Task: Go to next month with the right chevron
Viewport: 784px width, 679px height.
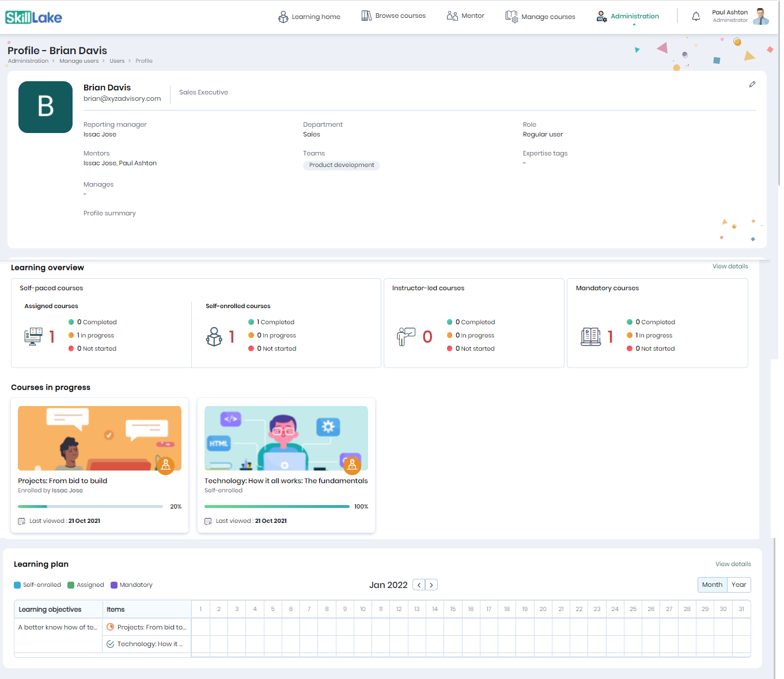Action: pos(431,585)
